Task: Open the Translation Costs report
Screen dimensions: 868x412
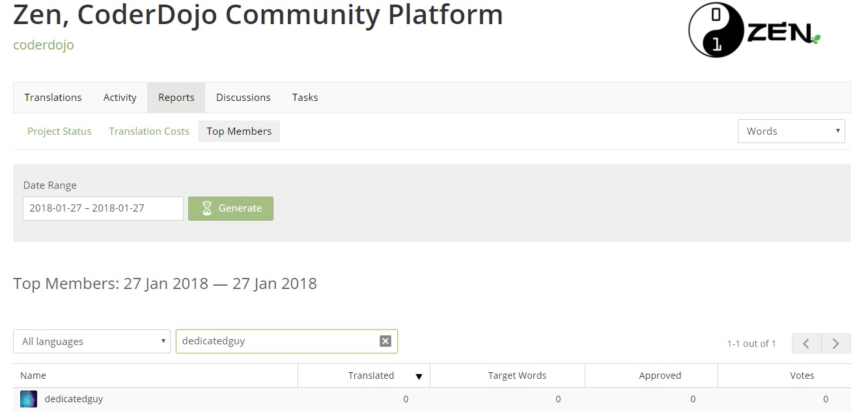Action: [149, 131]
